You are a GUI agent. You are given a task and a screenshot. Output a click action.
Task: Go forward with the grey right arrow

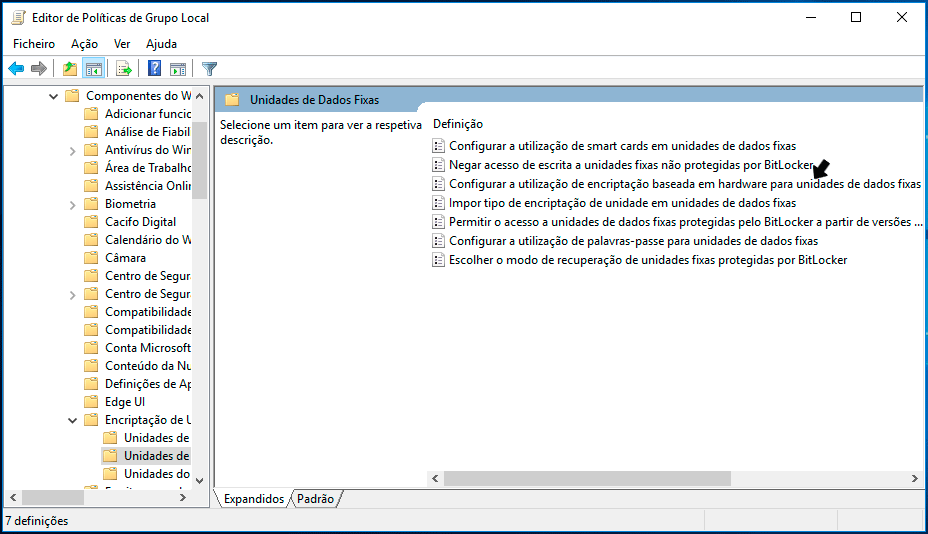tap(39, 69)
